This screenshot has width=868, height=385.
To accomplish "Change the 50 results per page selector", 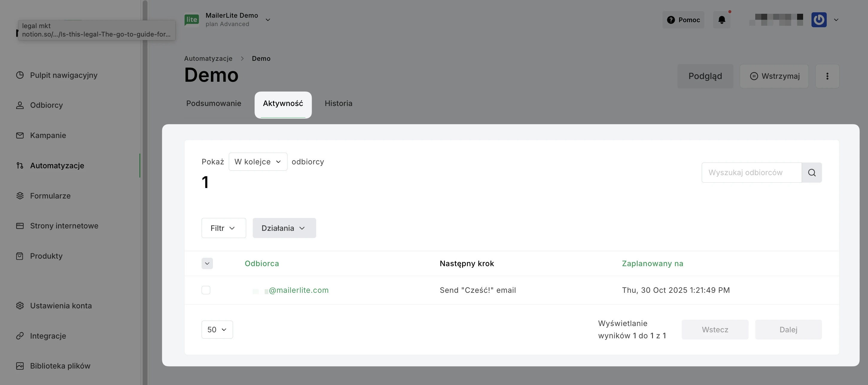I will 217,330.
